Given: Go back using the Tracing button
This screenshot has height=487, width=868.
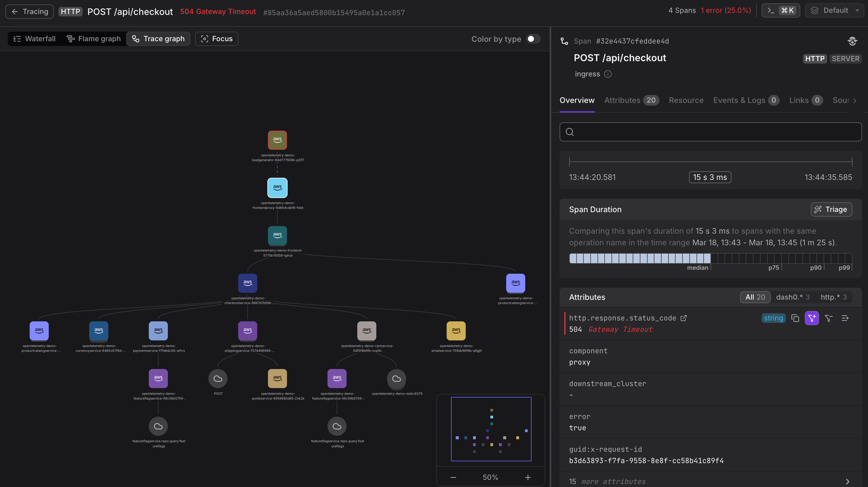Looking at the screenshot, I should point(29,11).
